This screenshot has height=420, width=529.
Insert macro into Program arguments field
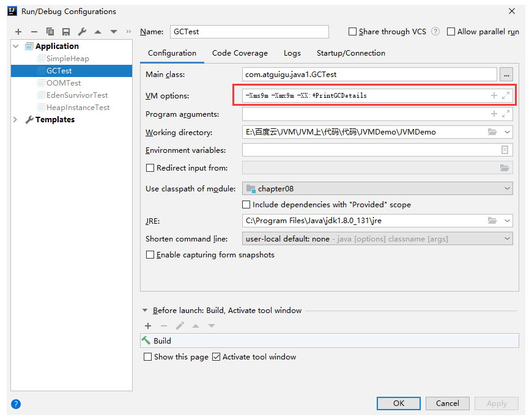(x=494, y=114)
